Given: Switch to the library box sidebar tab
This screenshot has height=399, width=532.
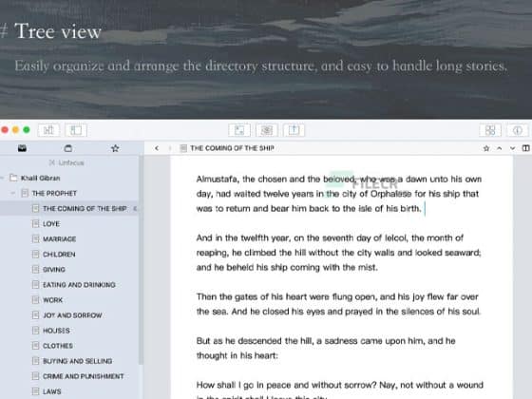Looking at the screenshot, I should (68, 148).
